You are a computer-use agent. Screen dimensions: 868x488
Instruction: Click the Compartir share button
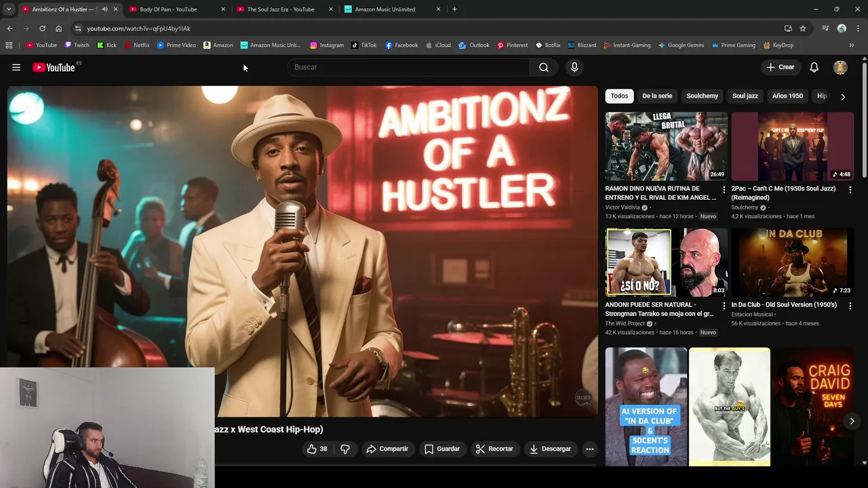(387, 449)
